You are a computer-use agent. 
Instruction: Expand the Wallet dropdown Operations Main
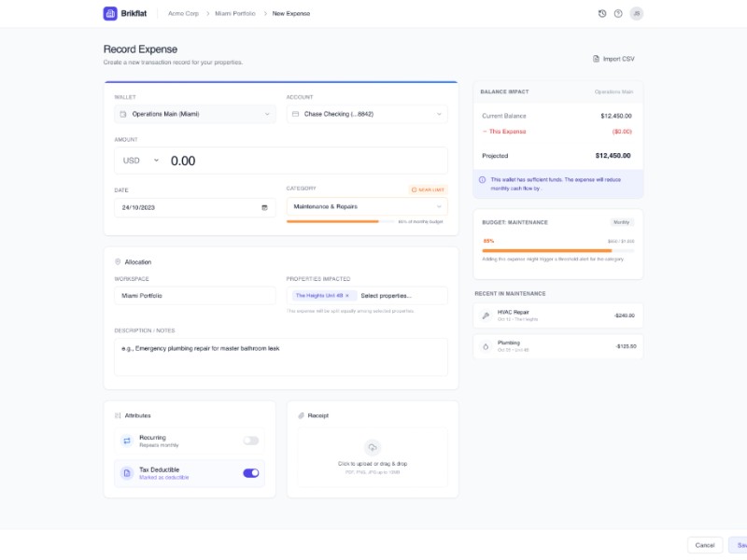[194, 114]
